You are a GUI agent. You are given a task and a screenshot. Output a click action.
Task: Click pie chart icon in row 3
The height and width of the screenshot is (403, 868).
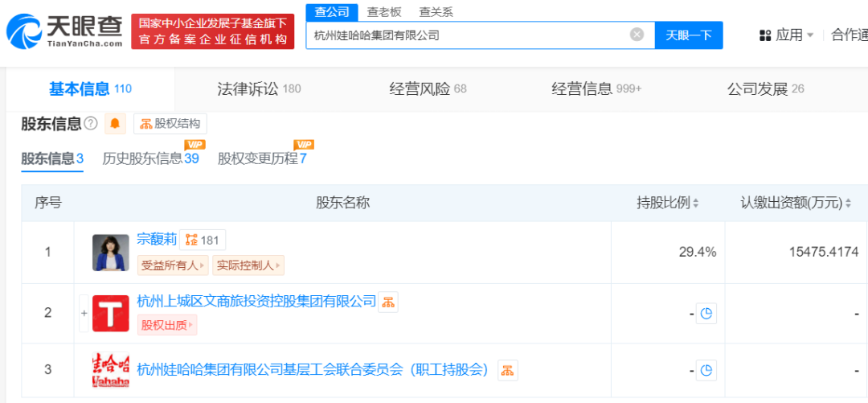706,371
